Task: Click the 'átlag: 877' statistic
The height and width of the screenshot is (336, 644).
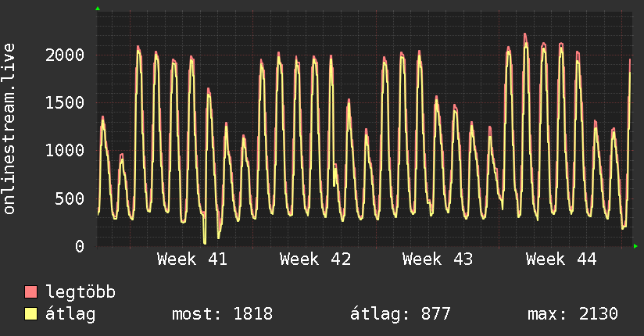Action: pyautogui.click(x=400, y=314)
